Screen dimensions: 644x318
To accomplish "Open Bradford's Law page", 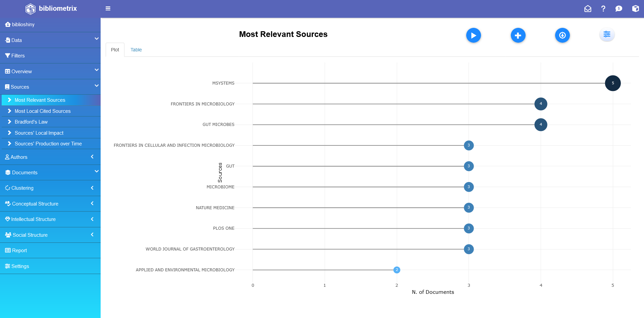I will point(31,122).
